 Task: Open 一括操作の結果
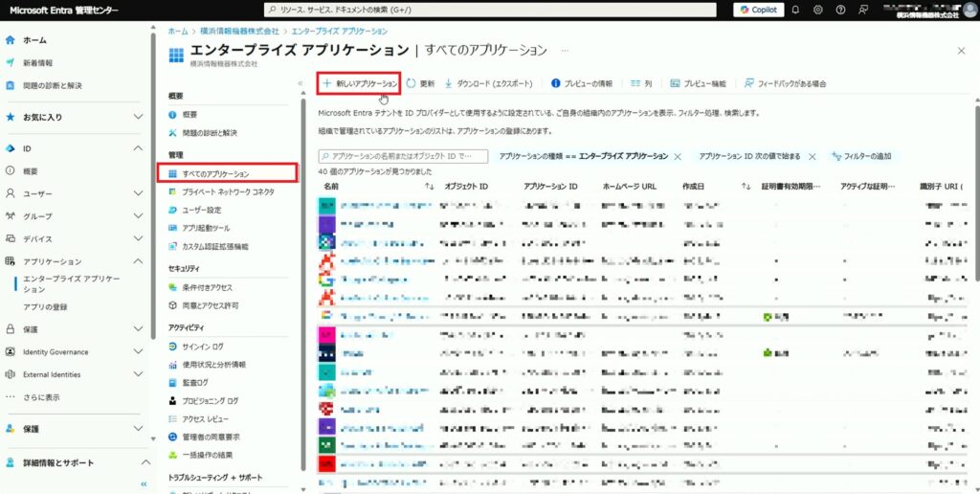(x=207, y=456)
